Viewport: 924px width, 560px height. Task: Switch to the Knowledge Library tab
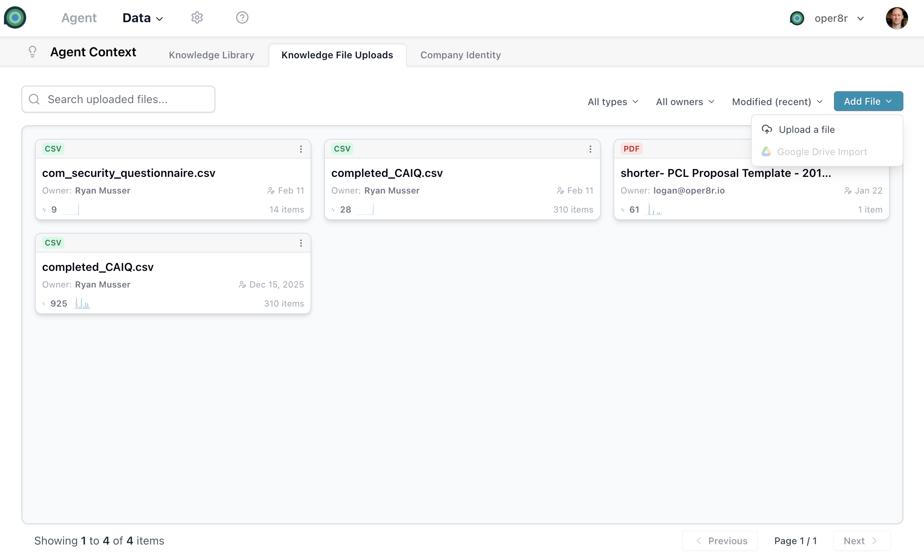211,55
